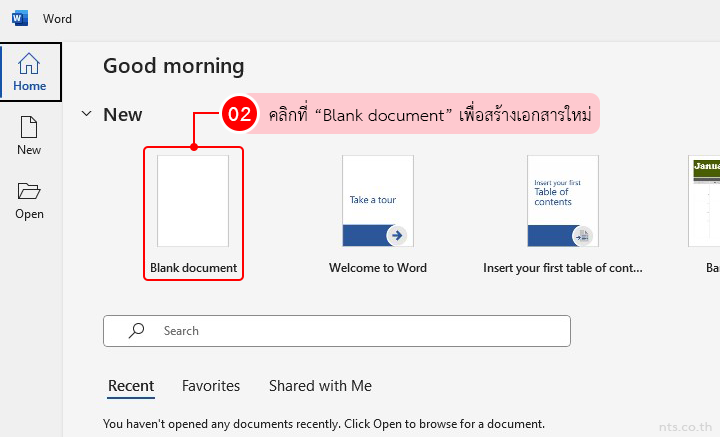Click the New page icon in sidebar
This screenshot has height=437, width=720.
29,127
